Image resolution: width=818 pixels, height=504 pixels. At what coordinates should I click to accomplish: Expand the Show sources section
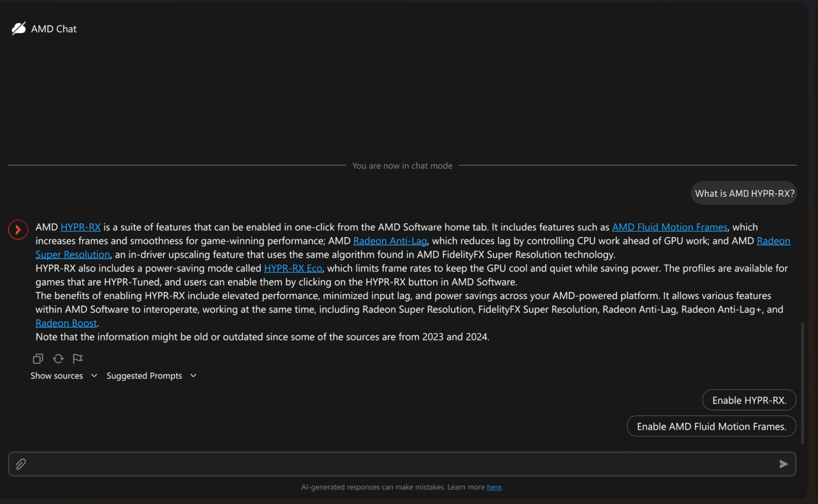(x=63, y=376)
